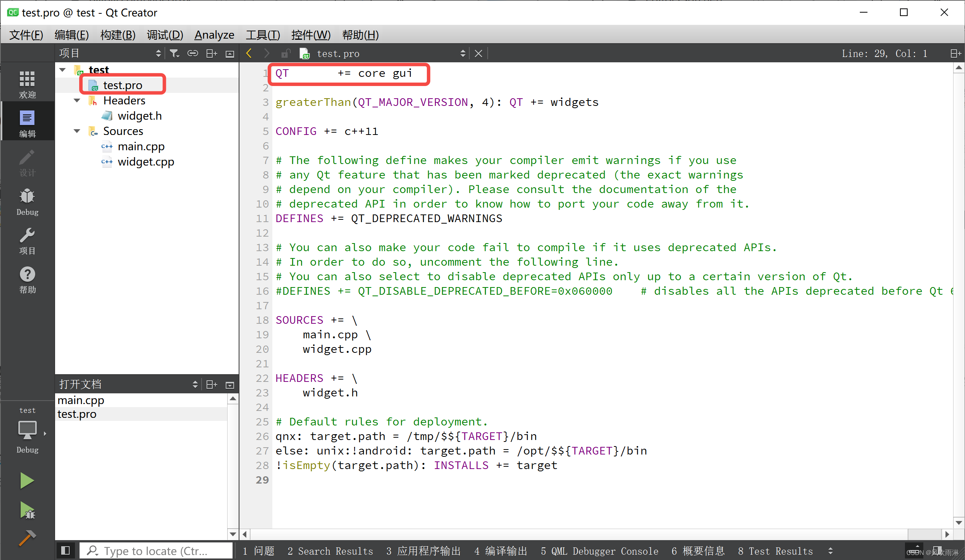The width and height of the screenshot is (965, 560).
Task: Show the 应用程序输出 pane
Action: 423,551
